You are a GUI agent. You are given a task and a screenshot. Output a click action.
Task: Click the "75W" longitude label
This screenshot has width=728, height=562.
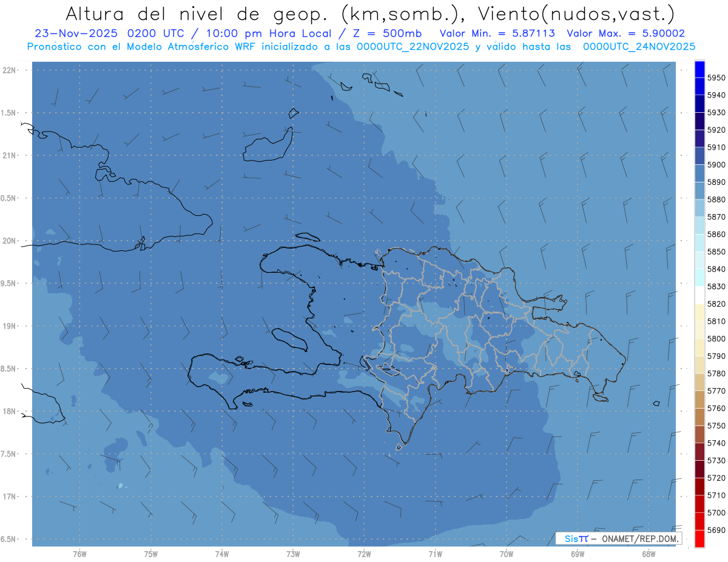151,554
